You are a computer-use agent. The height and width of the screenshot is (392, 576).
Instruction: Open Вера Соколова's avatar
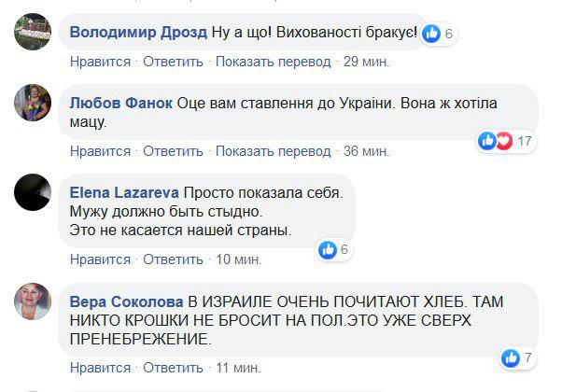pyautogui.click(x=33, y=303)
